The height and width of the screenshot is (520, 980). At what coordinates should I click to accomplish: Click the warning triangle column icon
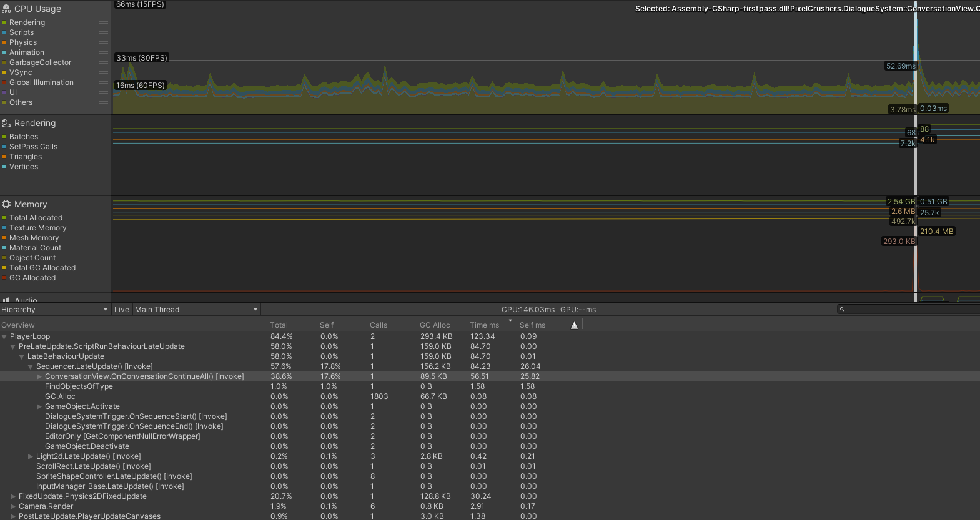tap(574, 325)
